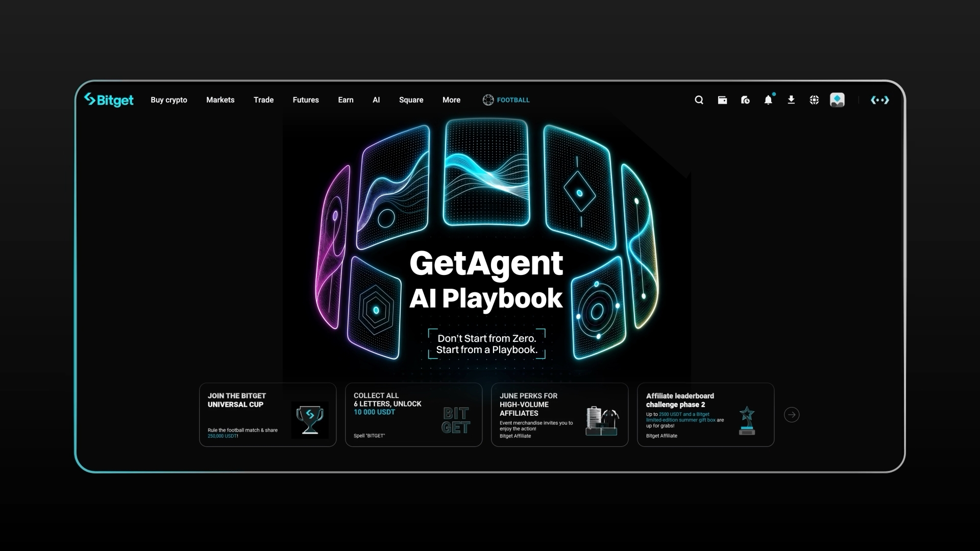
Task: Open the Markets menu
Action: point(220,100)
